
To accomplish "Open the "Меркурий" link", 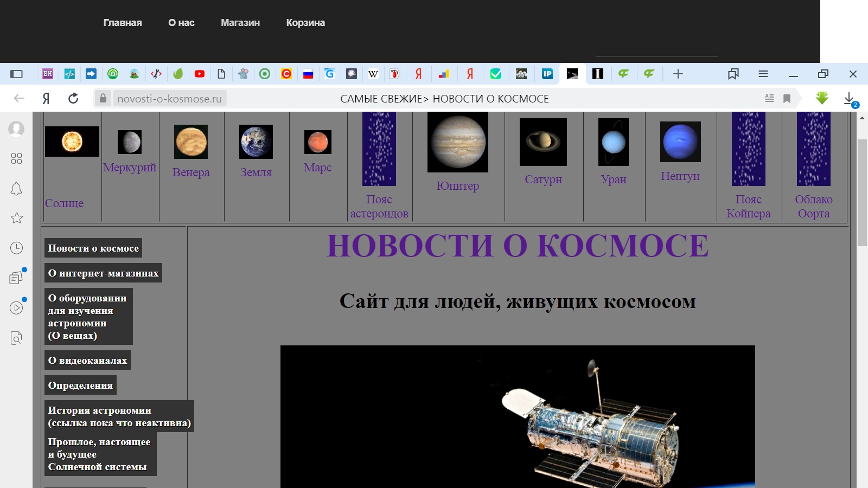I will tap(130, 168).
